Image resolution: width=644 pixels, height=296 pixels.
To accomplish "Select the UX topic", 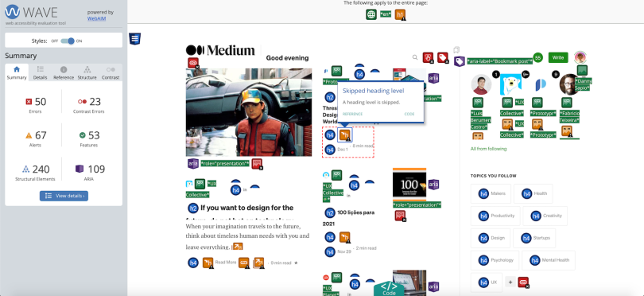I will [x=486, y=282].
